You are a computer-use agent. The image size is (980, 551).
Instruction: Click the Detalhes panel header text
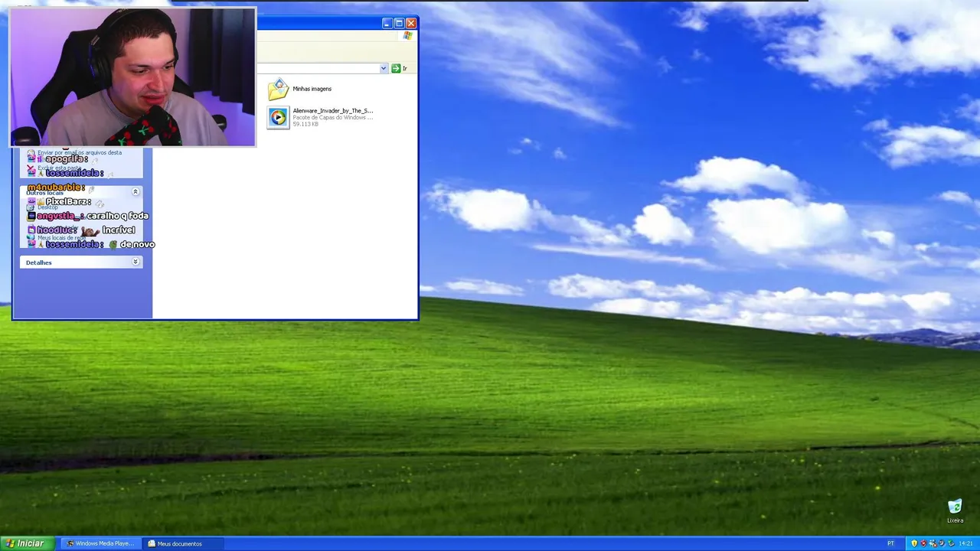coord(38,262)
